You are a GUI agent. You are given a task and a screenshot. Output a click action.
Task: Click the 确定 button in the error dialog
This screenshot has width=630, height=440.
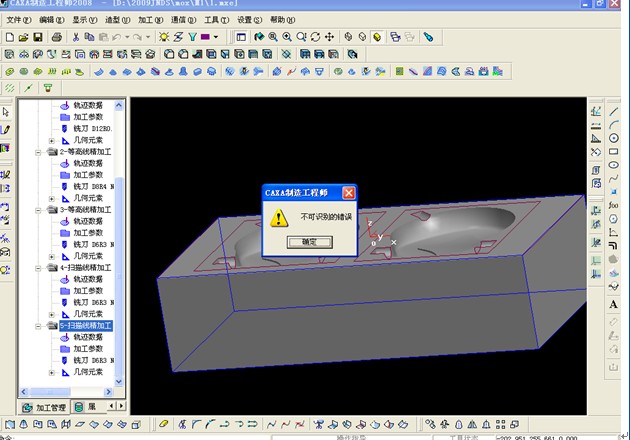[x=309, y=242]
